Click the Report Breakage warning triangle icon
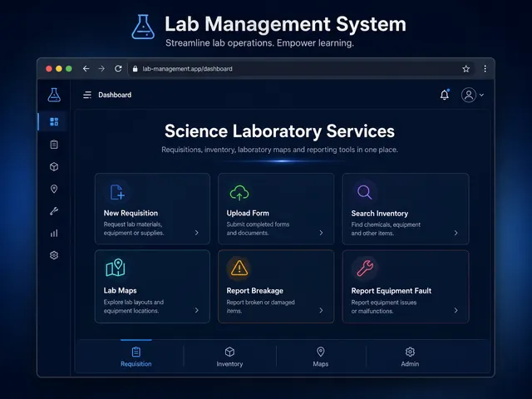This screenshot has width=532, height=399. pos(239,268)
